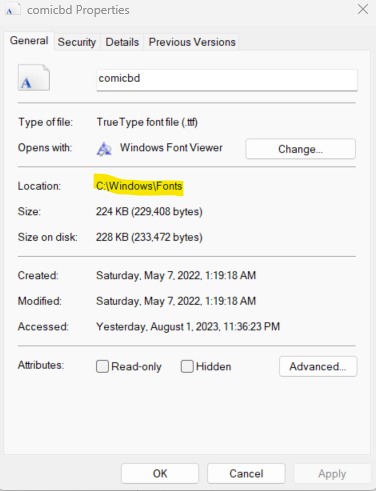Click the 'Opens with:' label
Viewport: 376px width, 491px height.
45,148
